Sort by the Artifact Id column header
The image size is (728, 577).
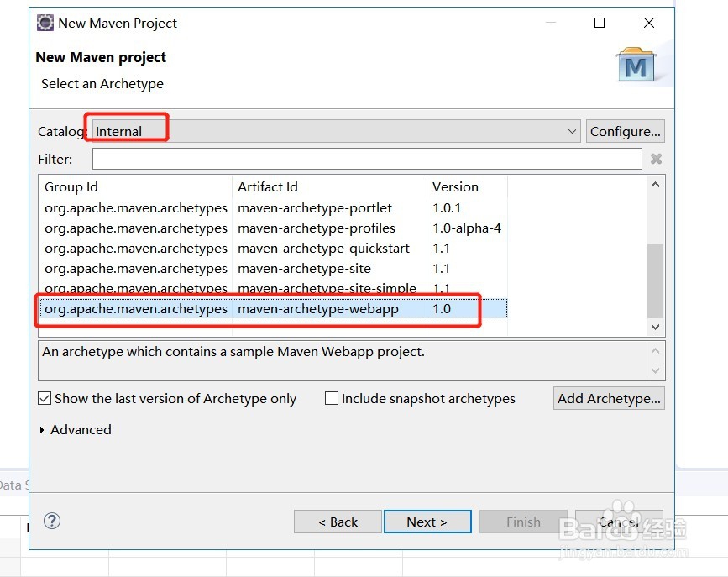[x=327, y=187]
